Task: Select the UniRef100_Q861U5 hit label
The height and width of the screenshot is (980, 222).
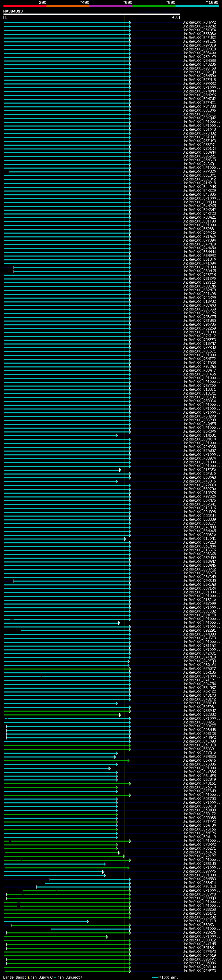Action: tap(199, 864)
